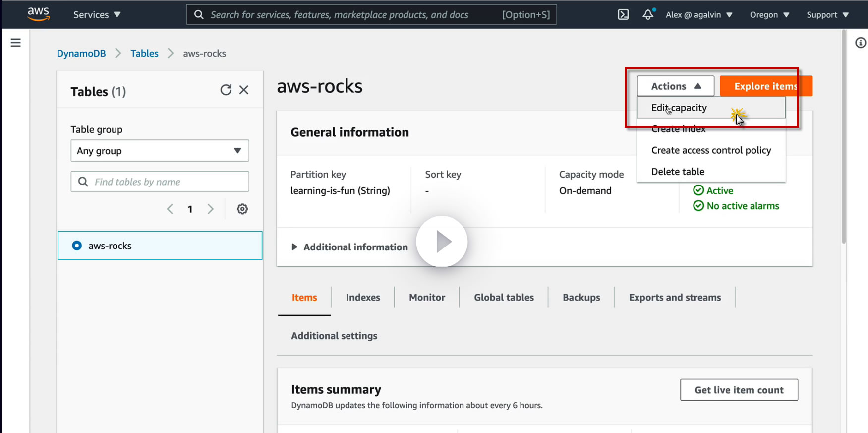
Task: Switch to the Monitor tab
Action: tap(427, 297)
